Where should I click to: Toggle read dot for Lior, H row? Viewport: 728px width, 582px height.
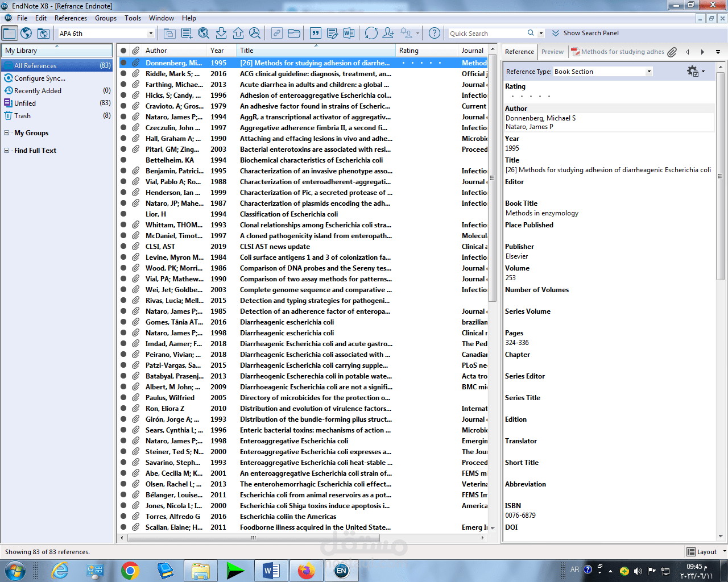coord(123,214)
